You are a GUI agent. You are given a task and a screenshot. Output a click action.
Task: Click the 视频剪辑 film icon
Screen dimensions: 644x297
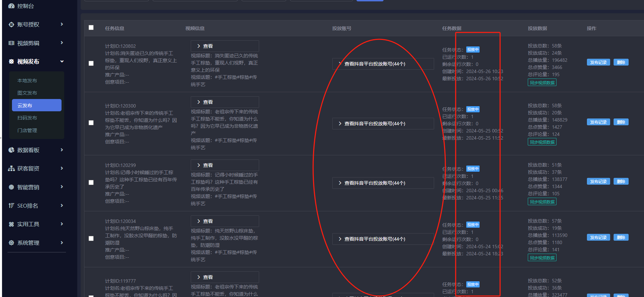coord(11,43)
